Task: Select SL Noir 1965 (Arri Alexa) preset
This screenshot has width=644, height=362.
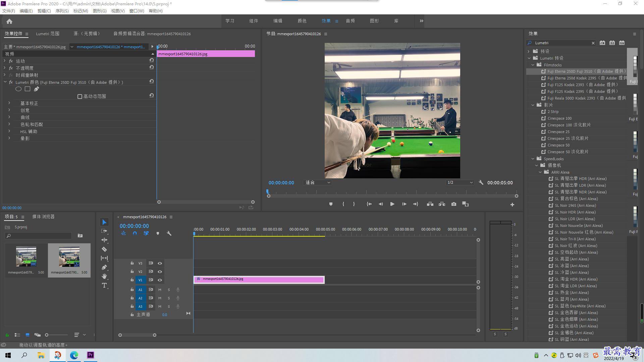Action: pyautogui.click(x=575, y=206)
